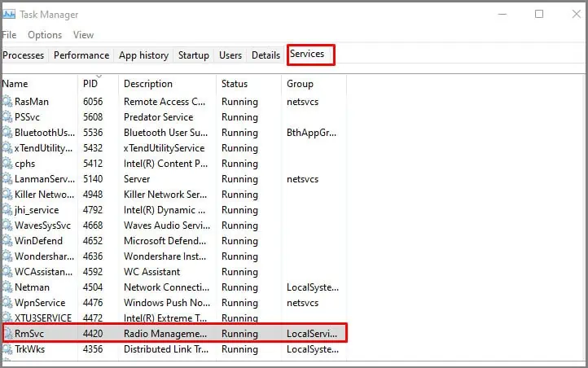Click the gear icon beside TrkWks

tap(7, 349)
